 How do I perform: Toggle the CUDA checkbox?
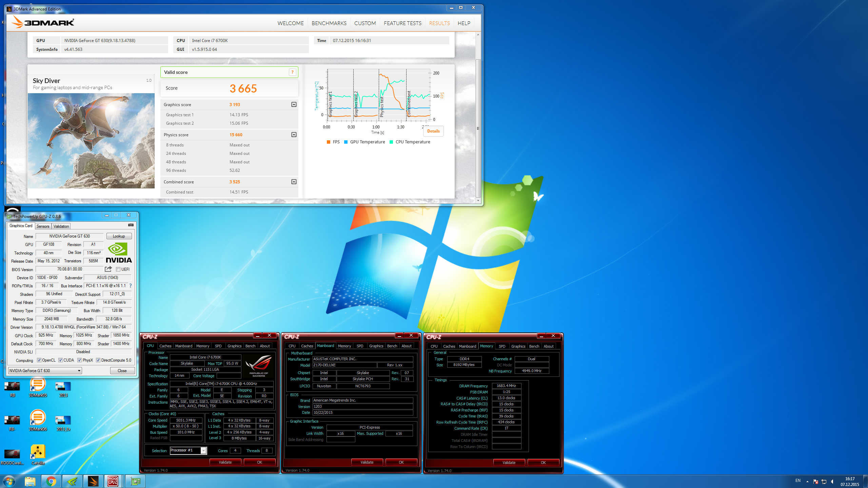[61, 360]
